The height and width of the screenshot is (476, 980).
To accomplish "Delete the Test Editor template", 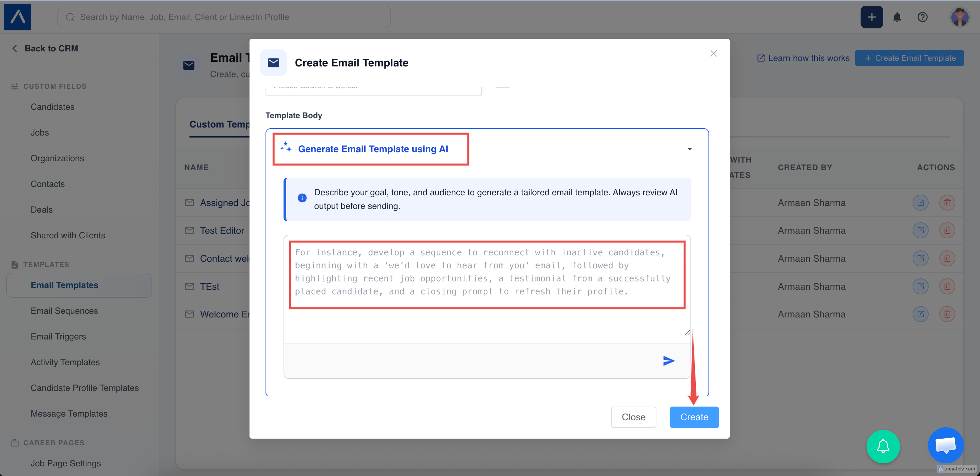I will pyautogui.click(x=947, y=230).
